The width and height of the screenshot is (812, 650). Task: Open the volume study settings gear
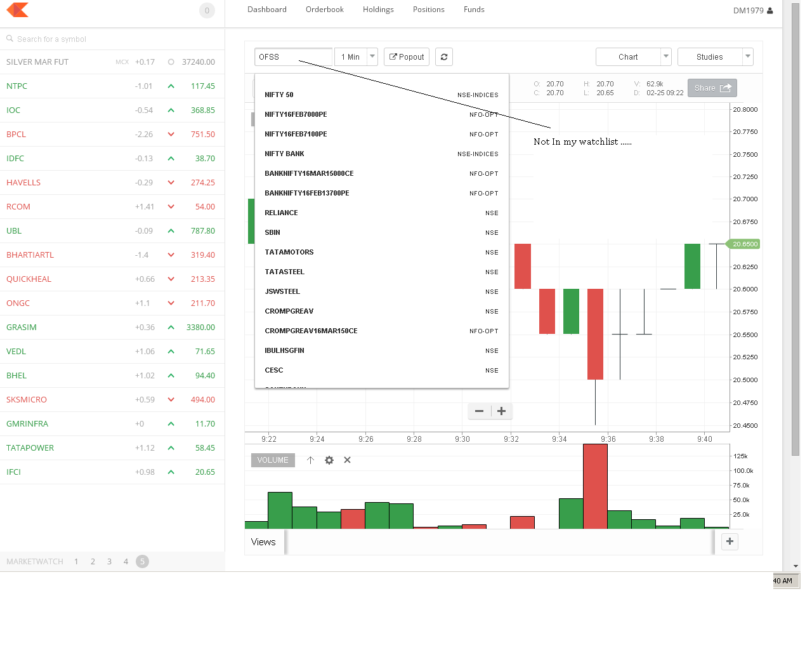pos(329,460)
